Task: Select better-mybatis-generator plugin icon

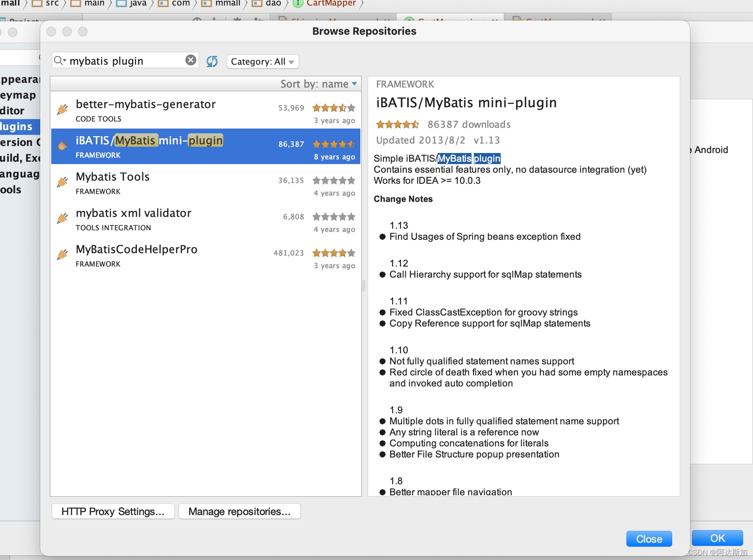Action: click(62, 109)
